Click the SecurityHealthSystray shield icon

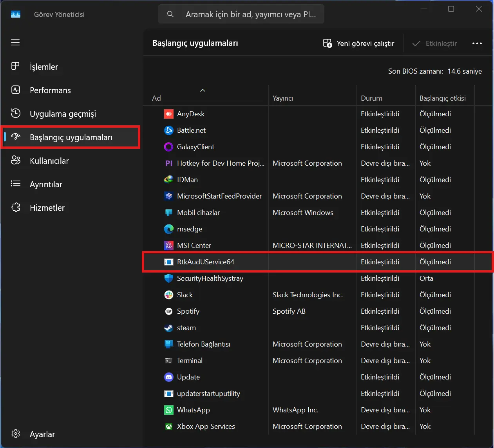point(168,278)
